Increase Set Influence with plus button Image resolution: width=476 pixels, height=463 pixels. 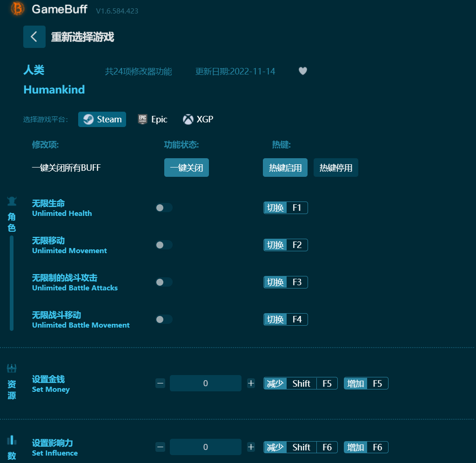click(251, 447)
